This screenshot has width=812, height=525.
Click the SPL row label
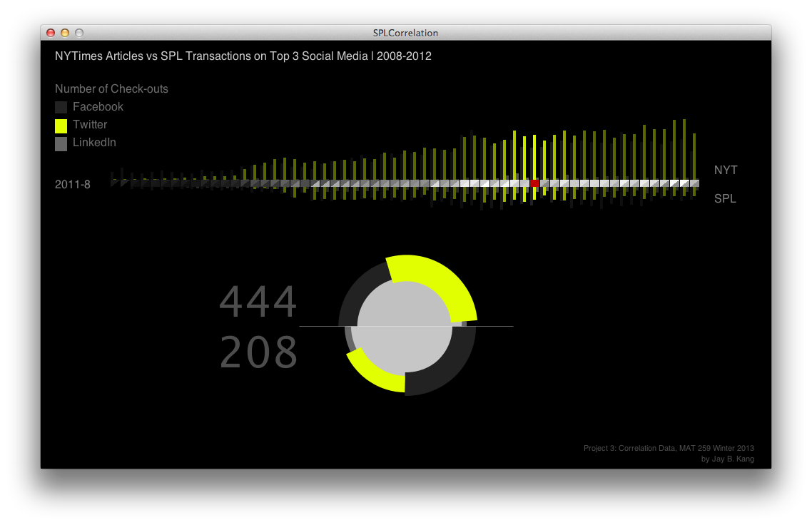724,199
